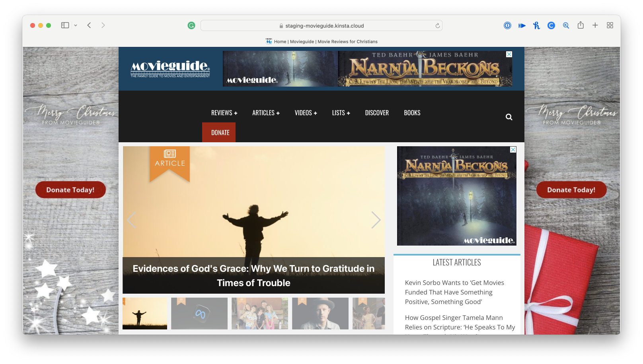
Task: Expand the Articles menu
Action: pos(266,113)
